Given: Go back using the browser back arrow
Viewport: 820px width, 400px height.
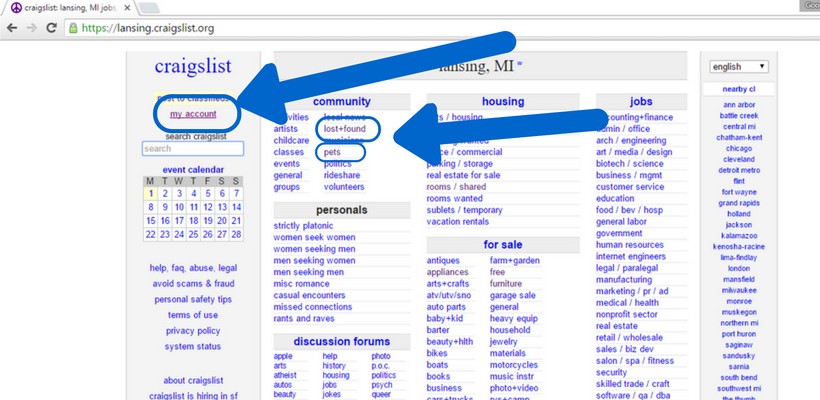Looking at the screenshot, I should coord(12,28).
